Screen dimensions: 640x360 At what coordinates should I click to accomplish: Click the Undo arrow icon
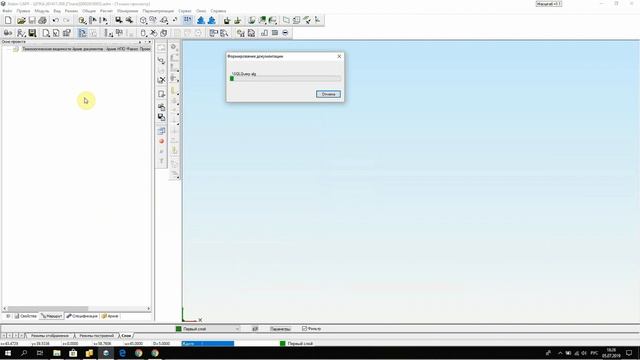[x=56, y=20]
